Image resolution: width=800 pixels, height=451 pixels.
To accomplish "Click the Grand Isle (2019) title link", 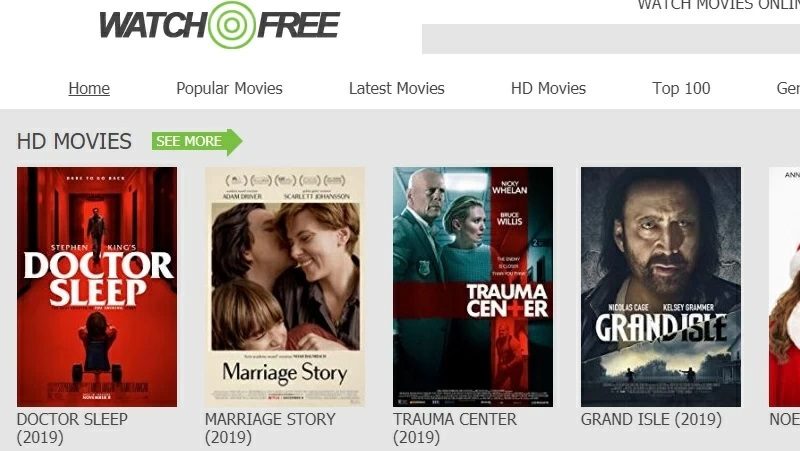I will [x=651, y=419].
